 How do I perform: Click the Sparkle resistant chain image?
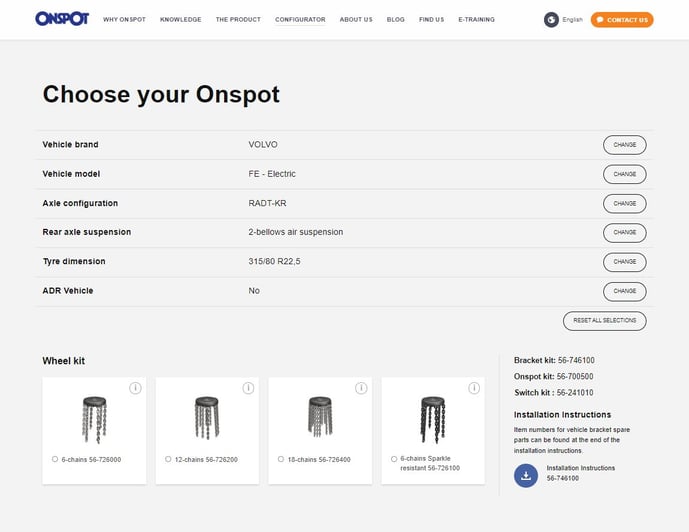(x=433, y=420)
